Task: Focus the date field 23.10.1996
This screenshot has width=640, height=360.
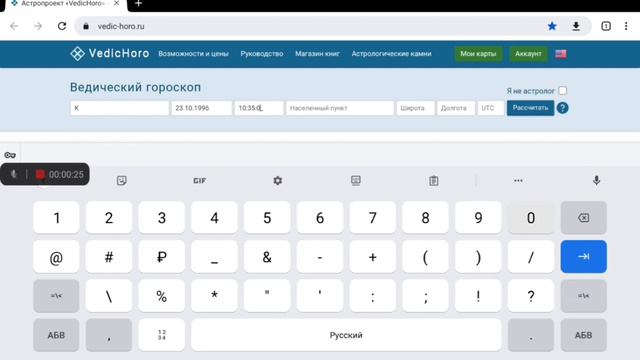Action: click(201, 108)
